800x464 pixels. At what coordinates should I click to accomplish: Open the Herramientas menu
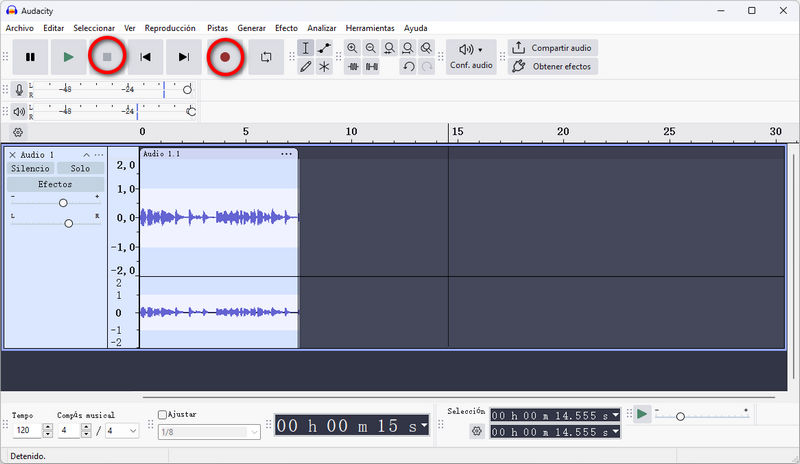(x=370, y=28)
